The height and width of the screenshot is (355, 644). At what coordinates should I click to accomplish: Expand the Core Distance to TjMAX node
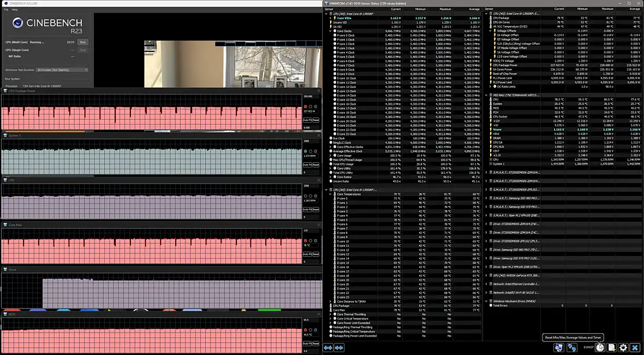(330, 301)
